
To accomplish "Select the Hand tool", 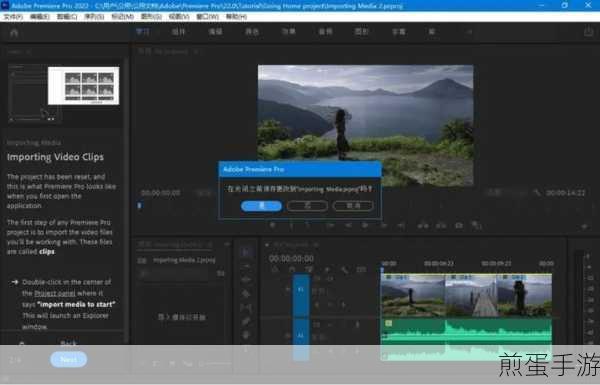I will click(246, 335).
